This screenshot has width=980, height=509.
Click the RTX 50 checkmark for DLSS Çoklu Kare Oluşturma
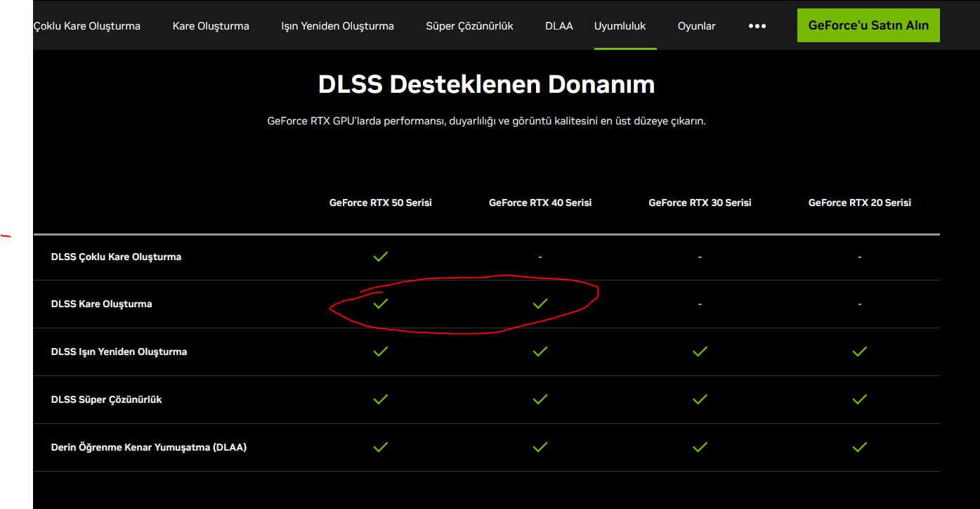(381, 257)
